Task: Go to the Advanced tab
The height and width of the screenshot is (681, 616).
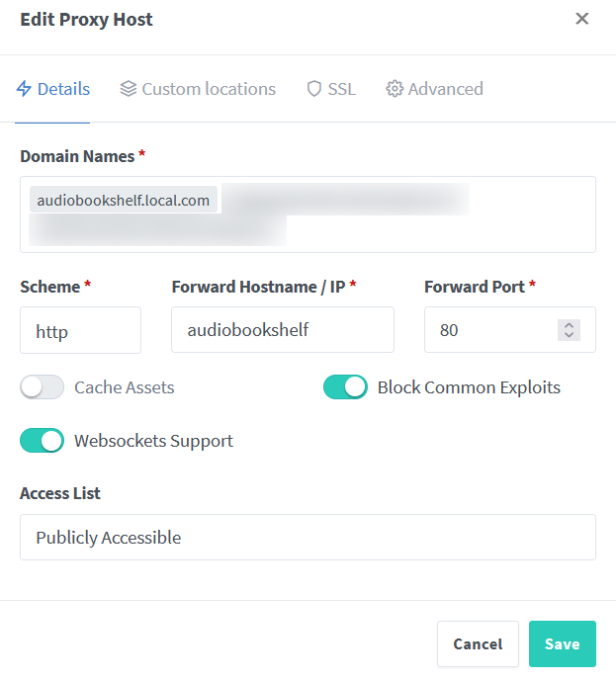Action: tap(445, 89)
